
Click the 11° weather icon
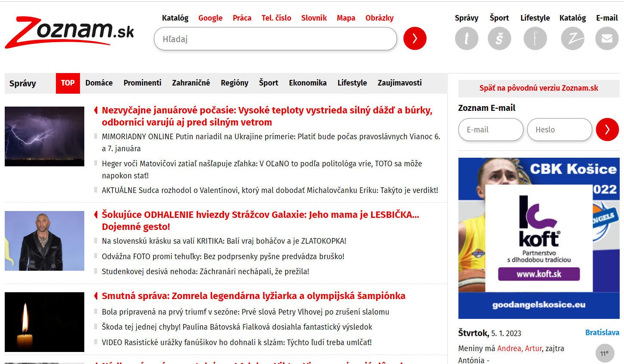604,354
